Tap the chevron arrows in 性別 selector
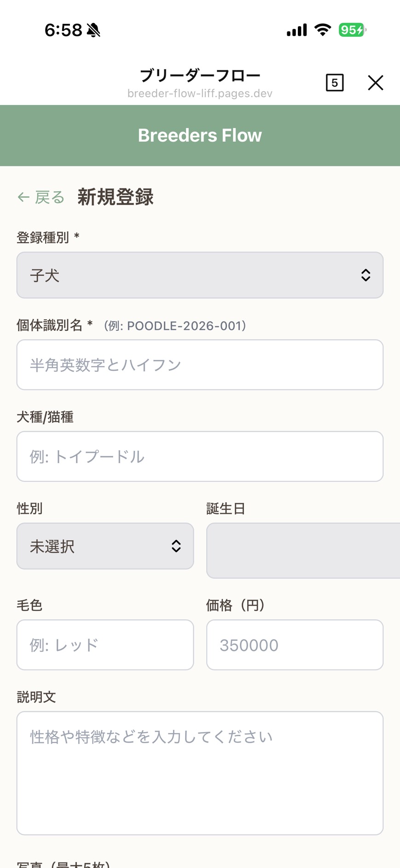The image size is (400, 868). click(176, 546)
